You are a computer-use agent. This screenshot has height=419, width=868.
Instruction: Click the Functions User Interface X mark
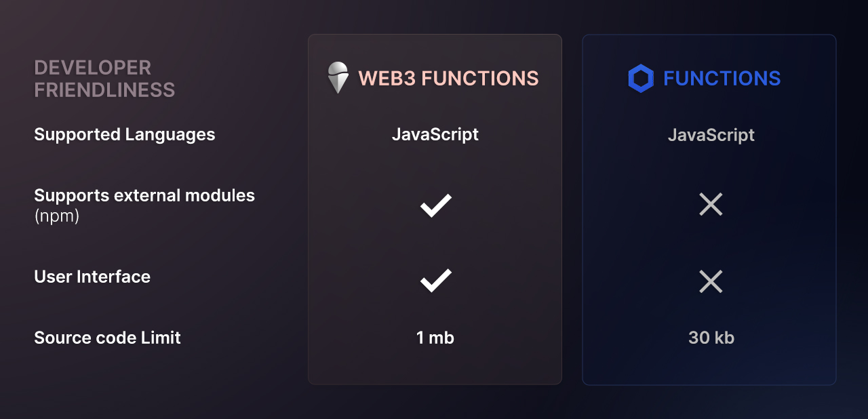[711, 281]
